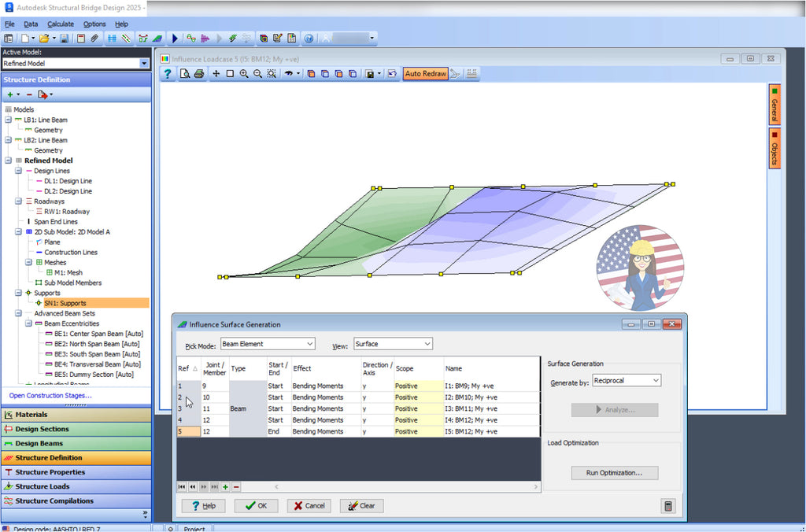Image resolution: width=806 pixels, height=532 pixels.
Task: Click the blue Help question mark in the influence window
Action: pos(168,73)
